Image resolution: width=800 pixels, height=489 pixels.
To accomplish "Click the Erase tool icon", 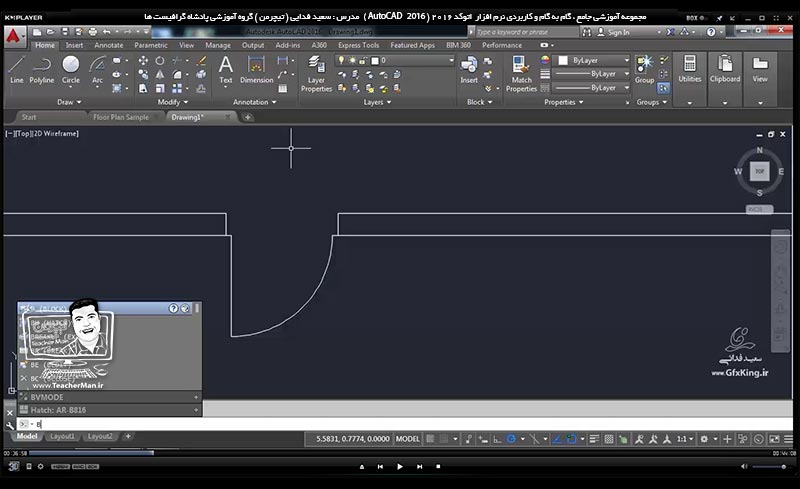I will pos(202,61).
